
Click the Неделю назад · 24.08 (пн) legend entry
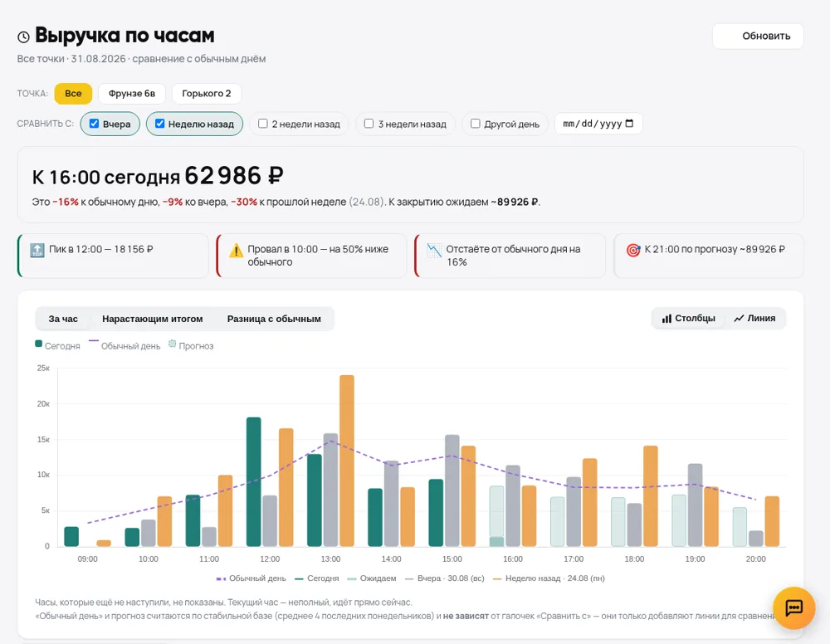[549, 578]
